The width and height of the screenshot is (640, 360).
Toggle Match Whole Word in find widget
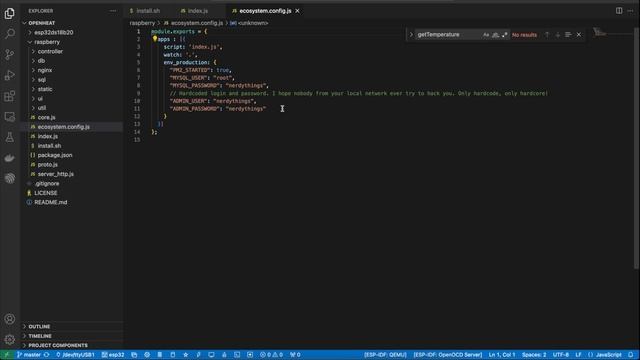(495, 35)
